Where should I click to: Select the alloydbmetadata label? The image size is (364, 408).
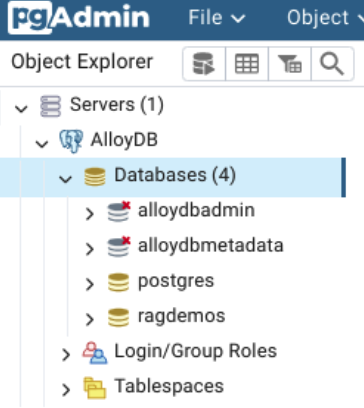(211, 246)
